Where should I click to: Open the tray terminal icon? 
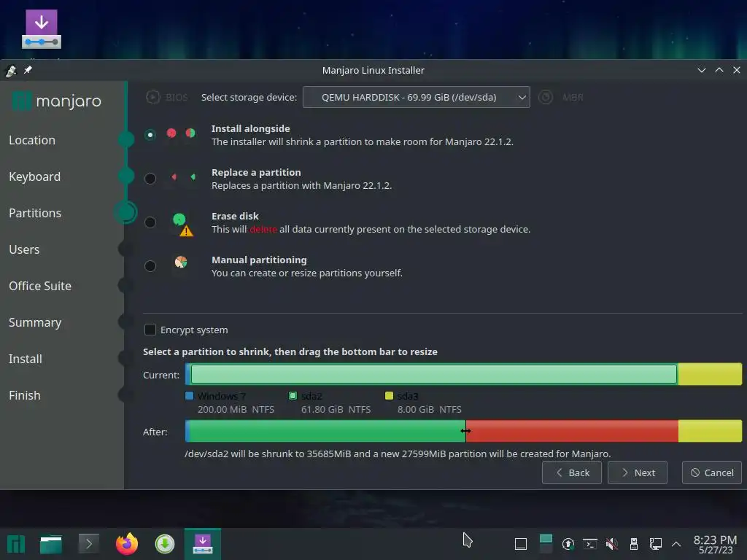point(590,544)
